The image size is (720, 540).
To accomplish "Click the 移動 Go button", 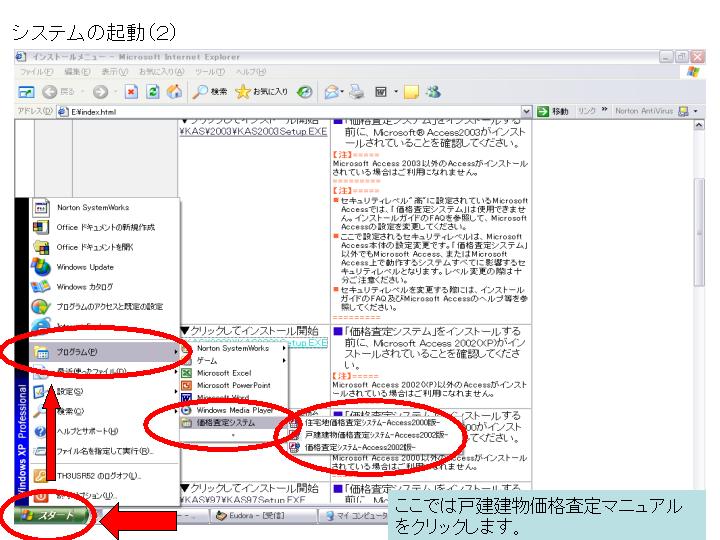I will tap(553, 112).
